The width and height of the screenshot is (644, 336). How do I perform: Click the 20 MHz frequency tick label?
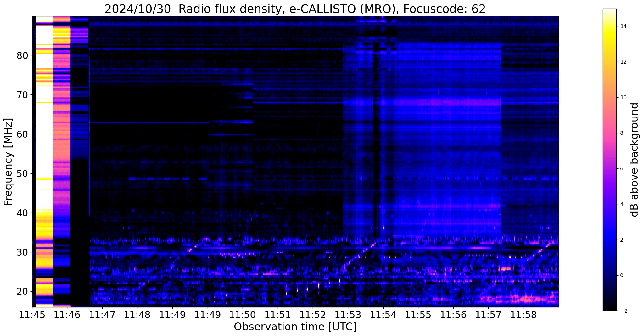tap(22, 292)
